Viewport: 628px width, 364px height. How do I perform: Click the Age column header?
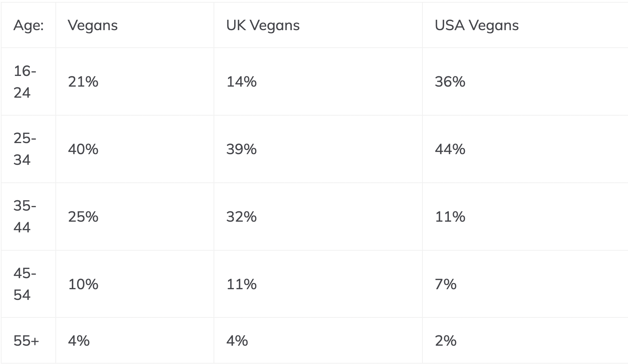click(x=28, y=26)
